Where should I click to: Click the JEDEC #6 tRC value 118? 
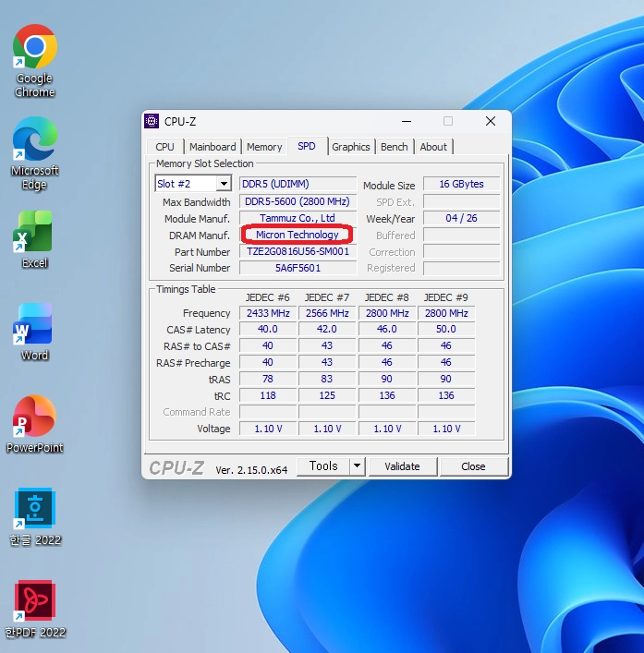(268, 395)
